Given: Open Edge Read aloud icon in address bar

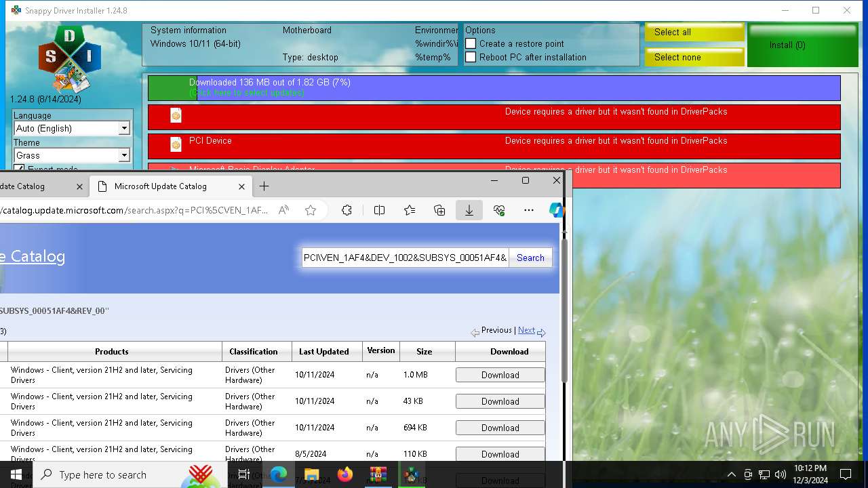Looking at the screenshot, I should [x=283, y=210].
